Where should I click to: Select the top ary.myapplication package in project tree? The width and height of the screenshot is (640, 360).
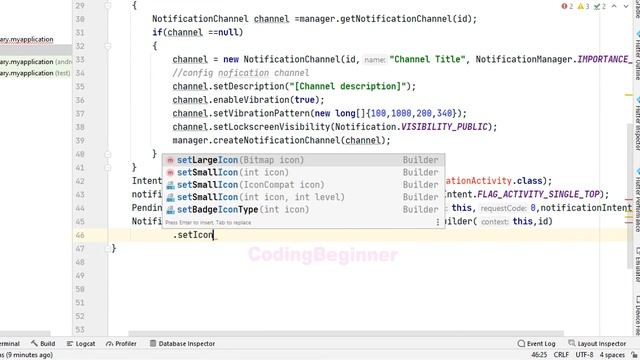coord(27,39)
